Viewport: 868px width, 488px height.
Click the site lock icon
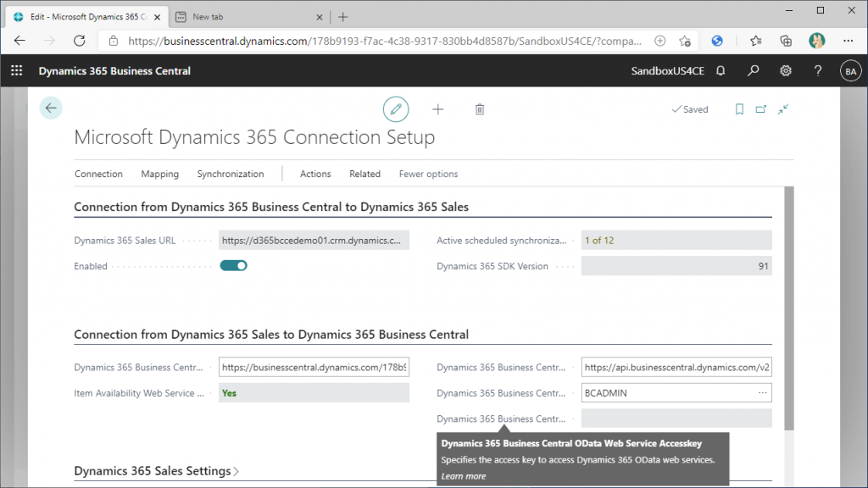click(114, 41)
